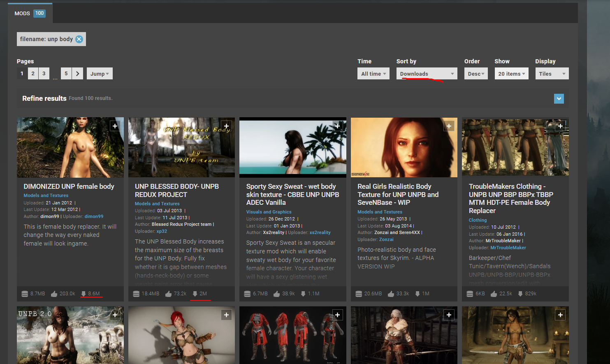Click plus icon on TroubleMakers Clothing tile
Image resolution: width=610 pixels, height=364 pixels.
(x=560, y=126)
